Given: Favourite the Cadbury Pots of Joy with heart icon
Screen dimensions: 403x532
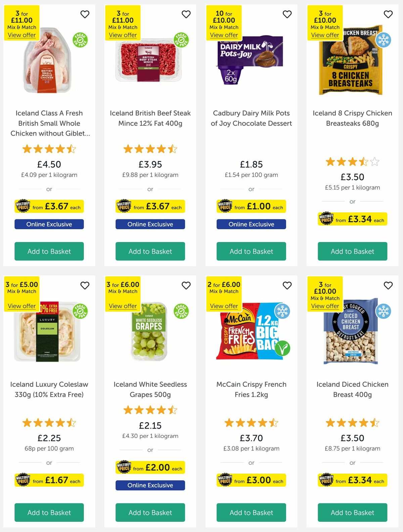Looking at the screenshot, I should point(287,14).
